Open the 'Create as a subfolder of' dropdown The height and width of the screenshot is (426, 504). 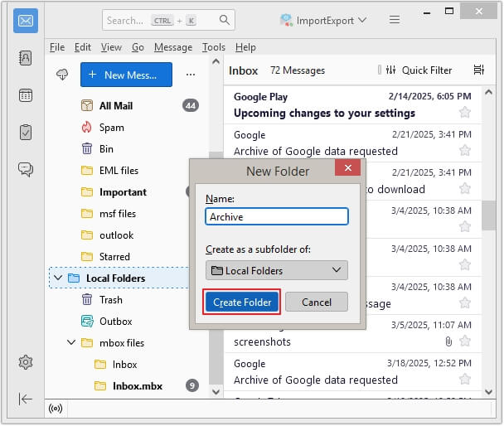click(277, 270)
